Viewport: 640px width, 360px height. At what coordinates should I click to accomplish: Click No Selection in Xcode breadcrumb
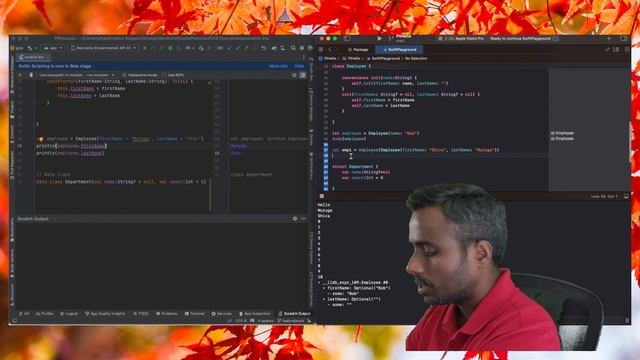coord(416,59)
